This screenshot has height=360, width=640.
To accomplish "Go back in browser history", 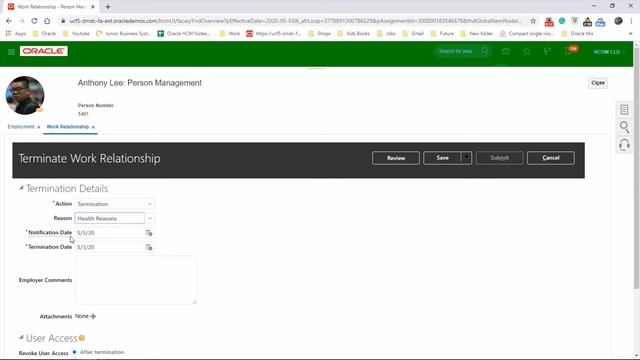I will coord(9,21).
